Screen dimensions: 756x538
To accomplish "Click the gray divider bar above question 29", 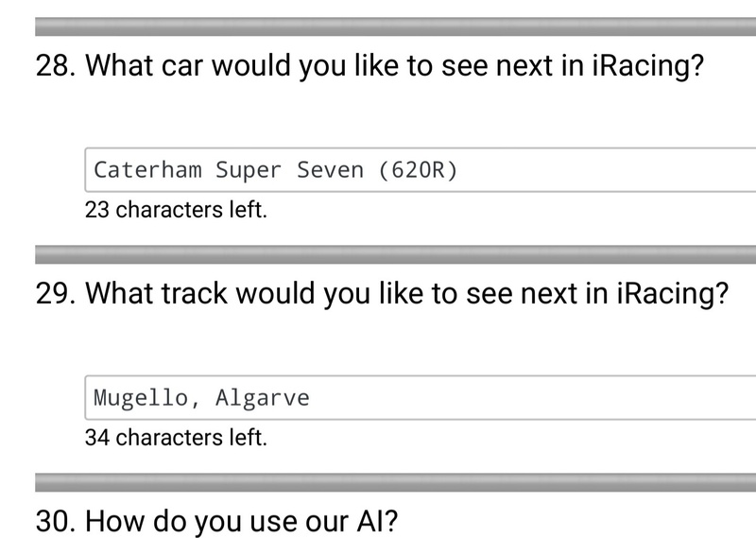I will [395, 253].
